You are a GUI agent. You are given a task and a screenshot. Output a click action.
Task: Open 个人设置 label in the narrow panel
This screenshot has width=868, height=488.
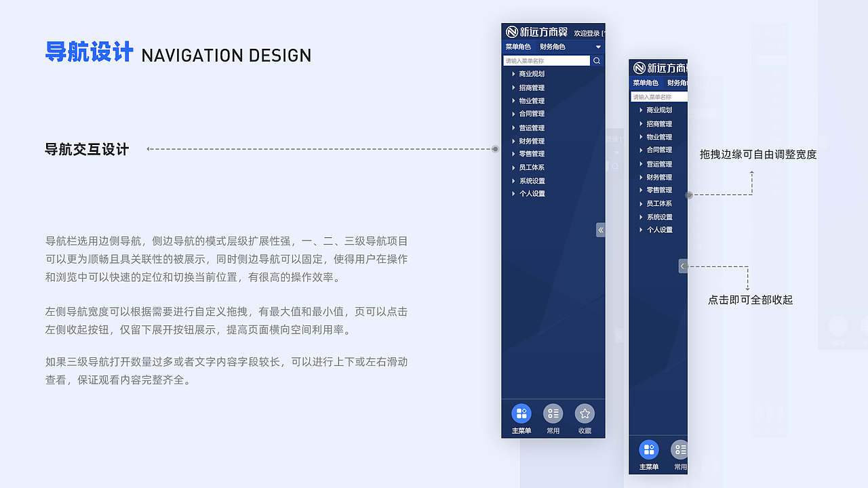[659, 230]
